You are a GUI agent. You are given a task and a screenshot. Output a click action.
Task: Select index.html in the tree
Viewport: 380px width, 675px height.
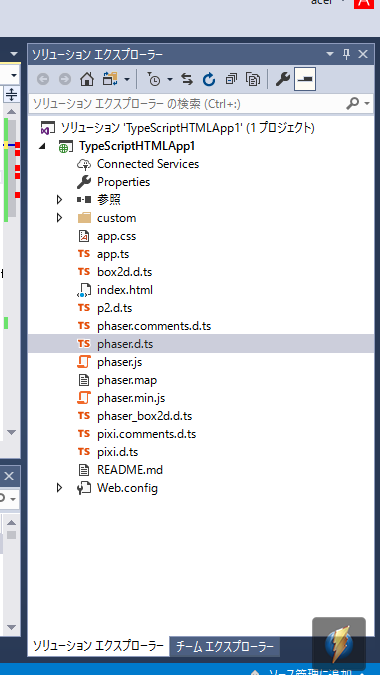point(125,290)
